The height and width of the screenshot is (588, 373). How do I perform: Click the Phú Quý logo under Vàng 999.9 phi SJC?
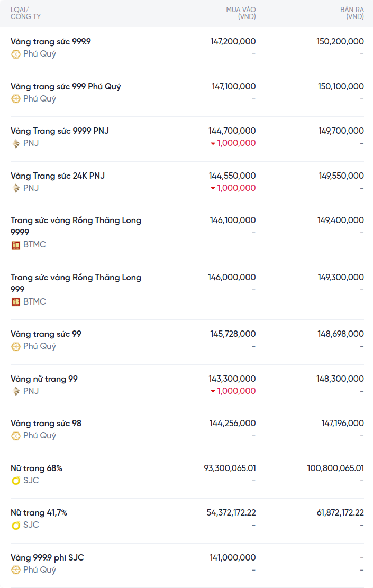pos(16,570)
